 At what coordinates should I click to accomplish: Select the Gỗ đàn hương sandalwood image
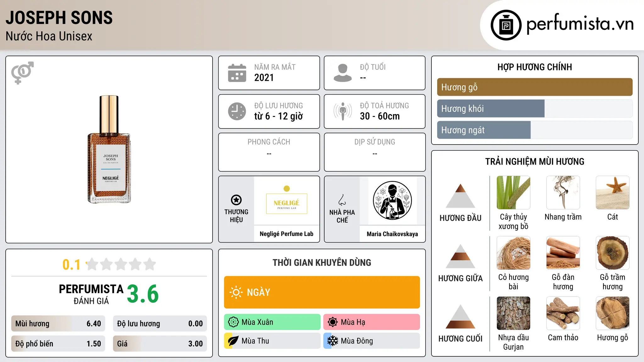click(563, 253)
